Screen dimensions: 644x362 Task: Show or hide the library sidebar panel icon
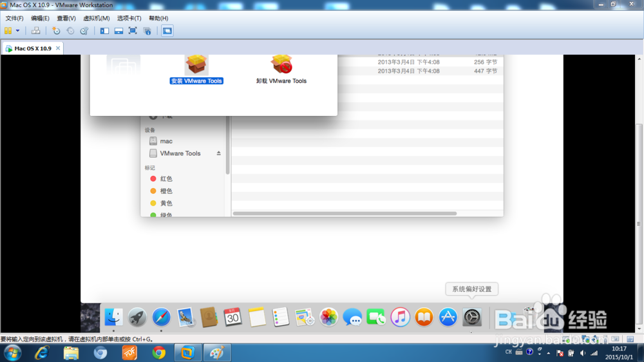[x=104, y=31]
